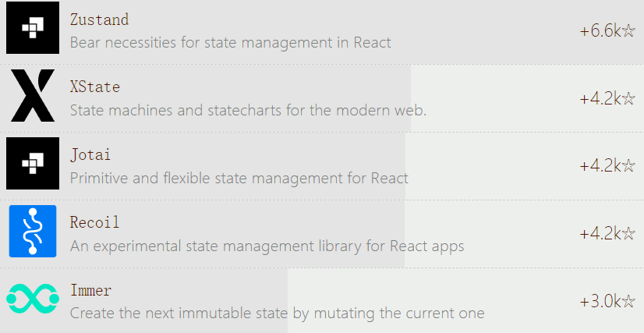Click the teal Immer infinity logo
Viewport: 644px width, 333px height.
(33, 299)
